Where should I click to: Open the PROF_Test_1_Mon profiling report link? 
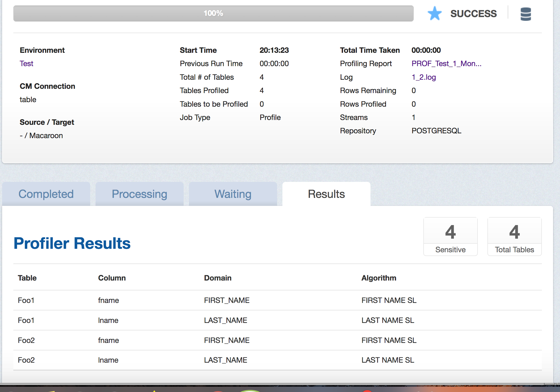(x=446, y=63)
